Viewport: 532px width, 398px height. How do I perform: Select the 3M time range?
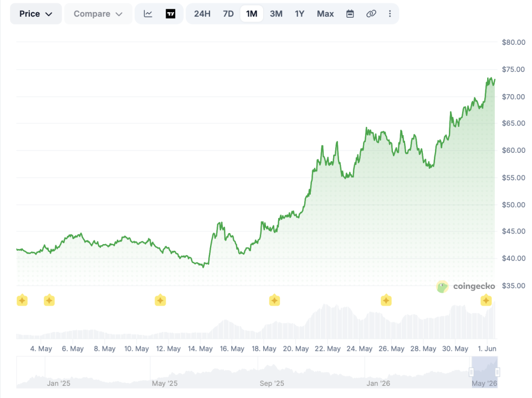pos(276,14)
